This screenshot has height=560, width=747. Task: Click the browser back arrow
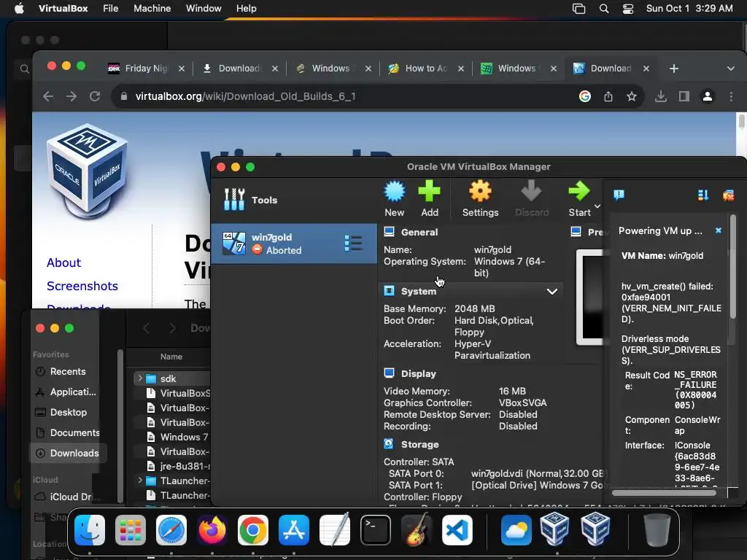tap(48, 96)
